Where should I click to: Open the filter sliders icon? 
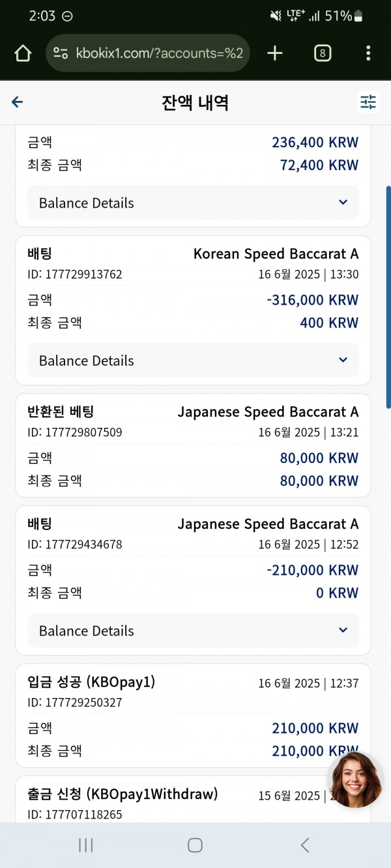tap(368, 102)
